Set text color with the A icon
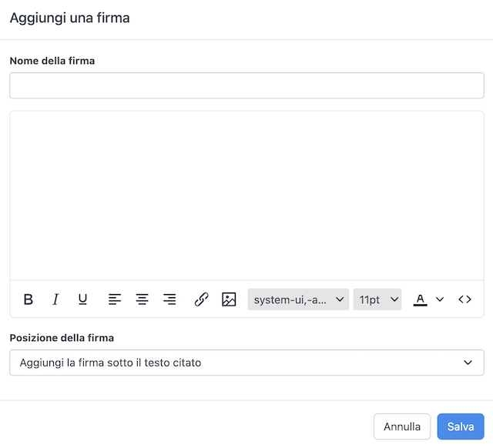The width and height of the screenshot is (493, 448). pyautogui.click(x=420, y=299)
